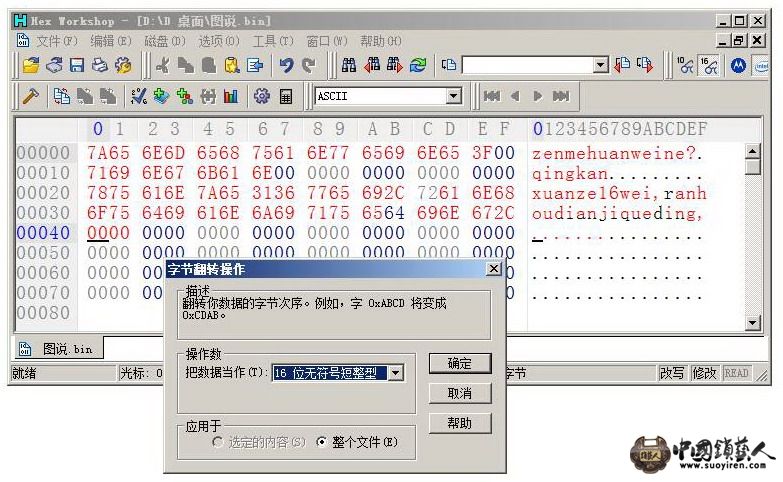This screenshot has width=783, height=482.
Task: Switch to decimal offsets (10 glasses icon)
Action: 685,65
